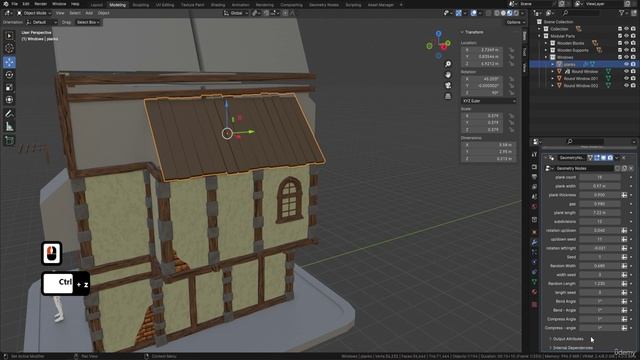640x360 pixels.
Task: Open the Edit menu
Action: [26, 4]
